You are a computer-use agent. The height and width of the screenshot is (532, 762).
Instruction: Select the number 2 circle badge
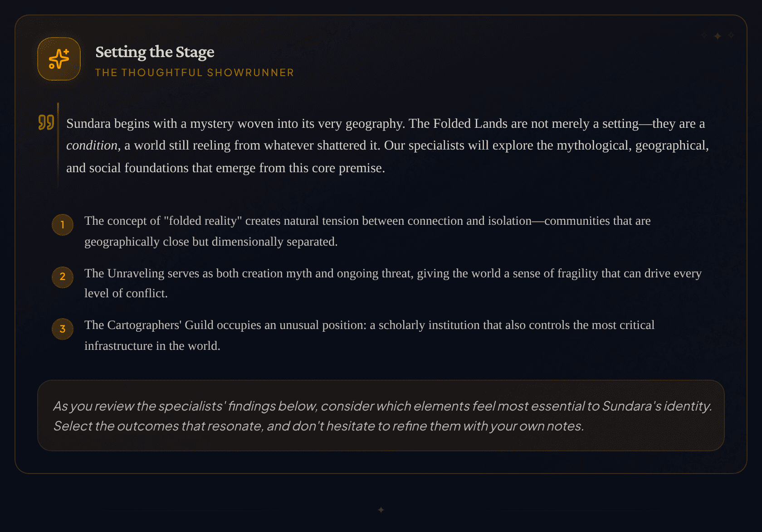coord(63,277)
